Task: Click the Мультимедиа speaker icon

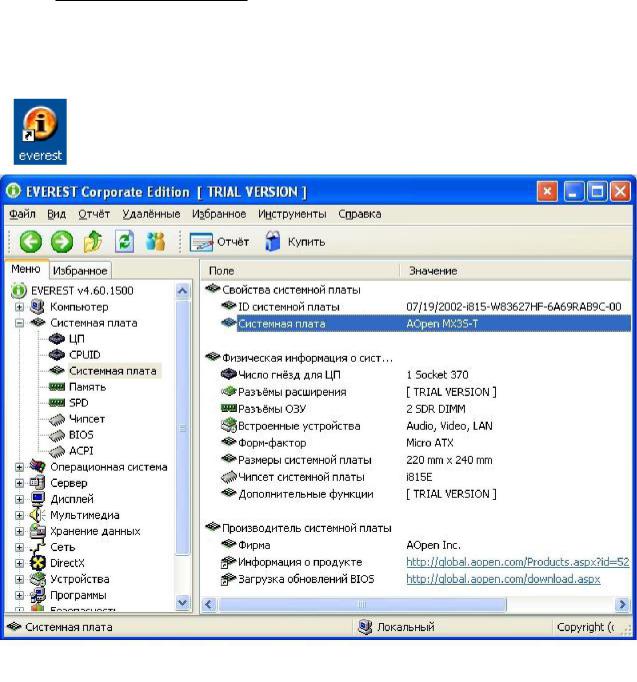Action: click(37, 515)
